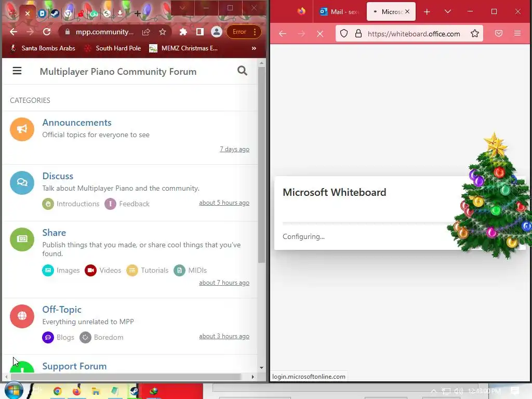Open the 'about 3 hours ago' link

pyautogui.click(x=224, y=336)
